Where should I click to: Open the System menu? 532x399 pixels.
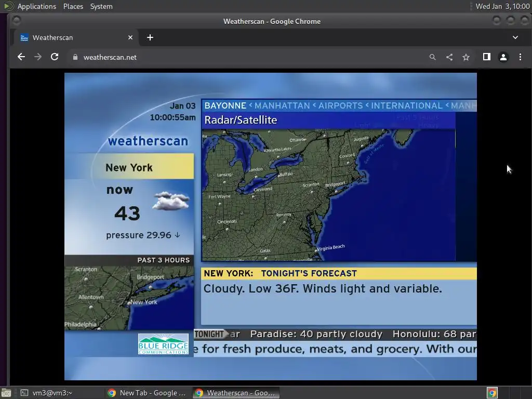pos(101,6)
